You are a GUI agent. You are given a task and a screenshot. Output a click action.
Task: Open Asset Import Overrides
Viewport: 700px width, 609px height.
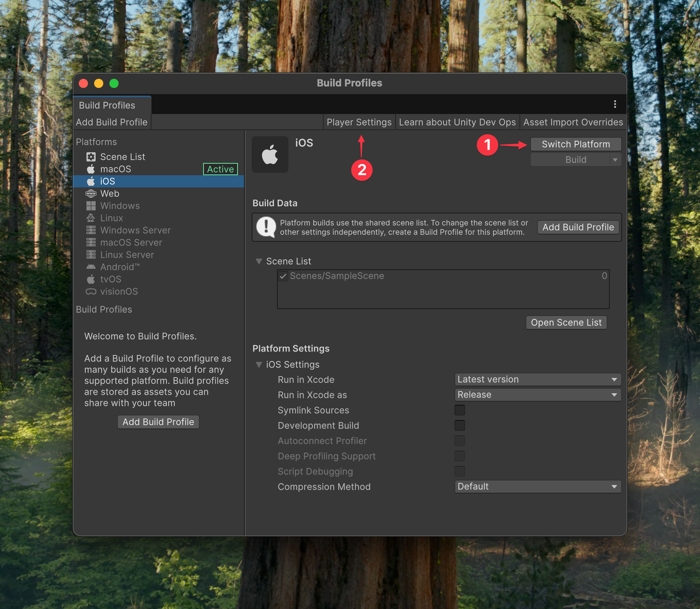[x=573, y=122]
